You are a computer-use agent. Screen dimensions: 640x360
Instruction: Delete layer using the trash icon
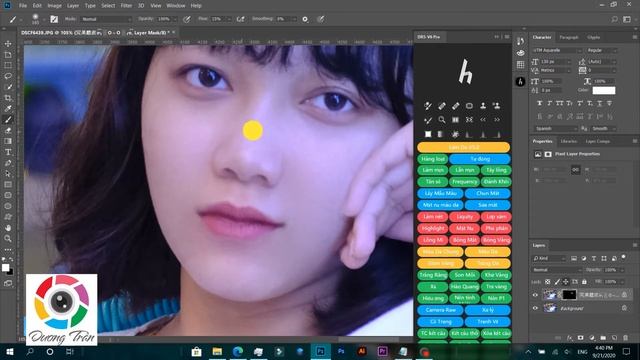point(625,338)
